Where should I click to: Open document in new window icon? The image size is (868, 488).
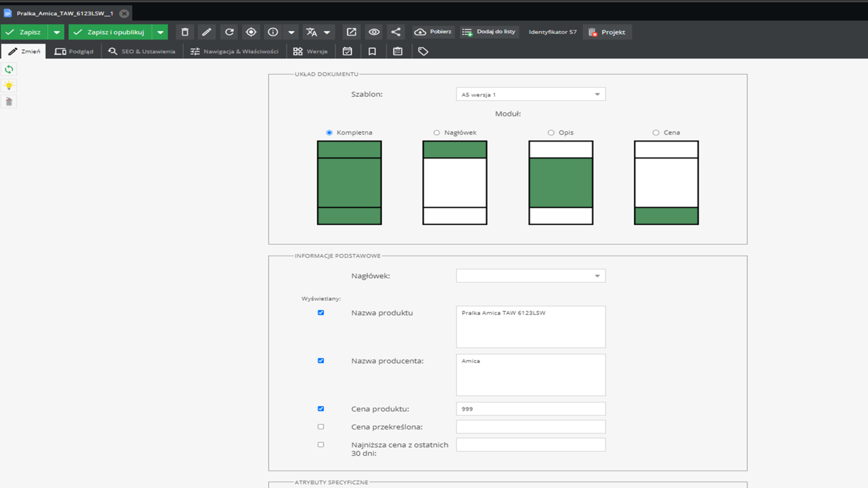click(352, 32)
